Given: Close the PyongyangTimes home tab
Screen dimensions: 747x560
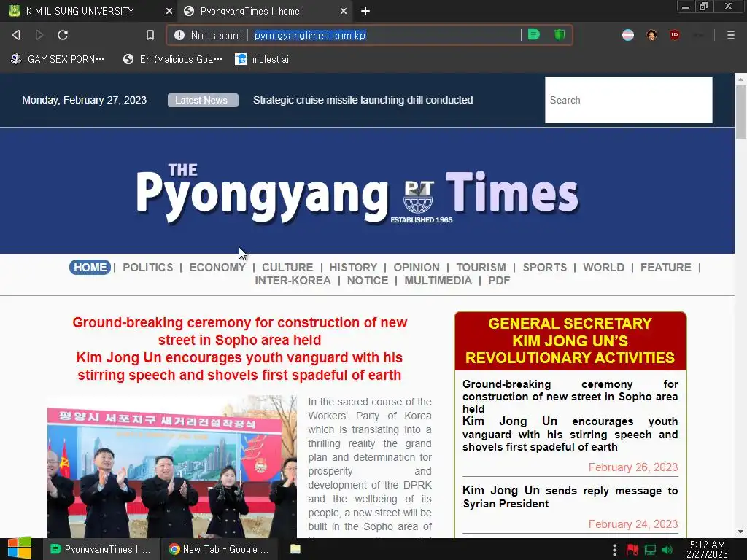Looking at the screenshot, I should 344,11.
